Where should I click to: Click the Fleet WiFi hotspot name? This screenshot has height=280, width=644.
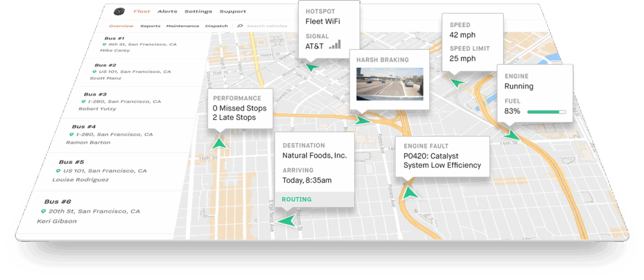[x=323, y=21]
